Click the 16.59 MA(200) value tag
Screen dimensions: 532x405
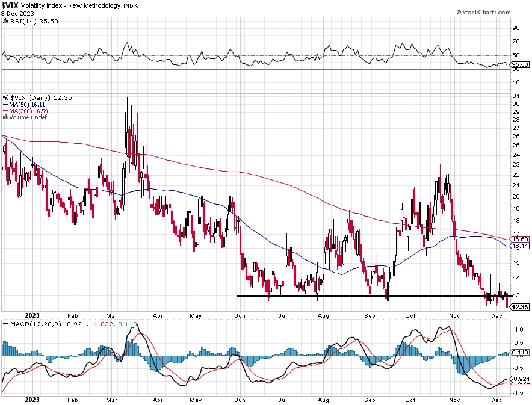click(520, 239)
